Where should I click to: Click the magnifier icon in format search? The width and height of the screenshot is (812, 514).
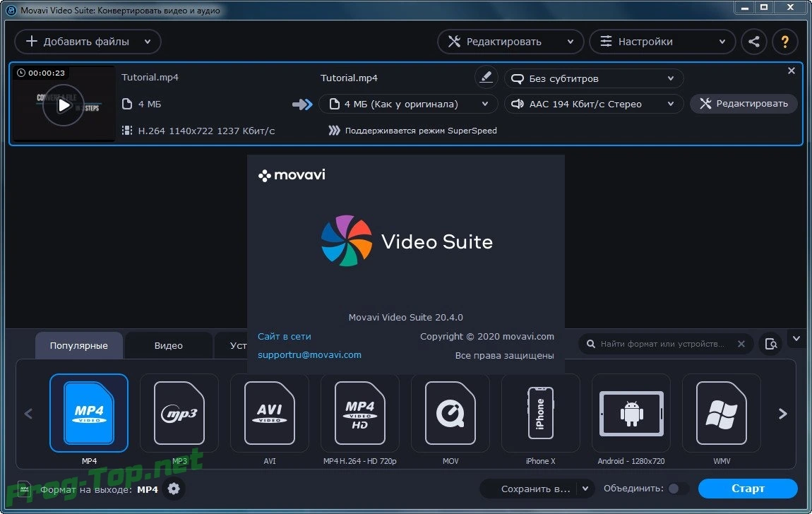pyautogui.click(x=590, y=344)
